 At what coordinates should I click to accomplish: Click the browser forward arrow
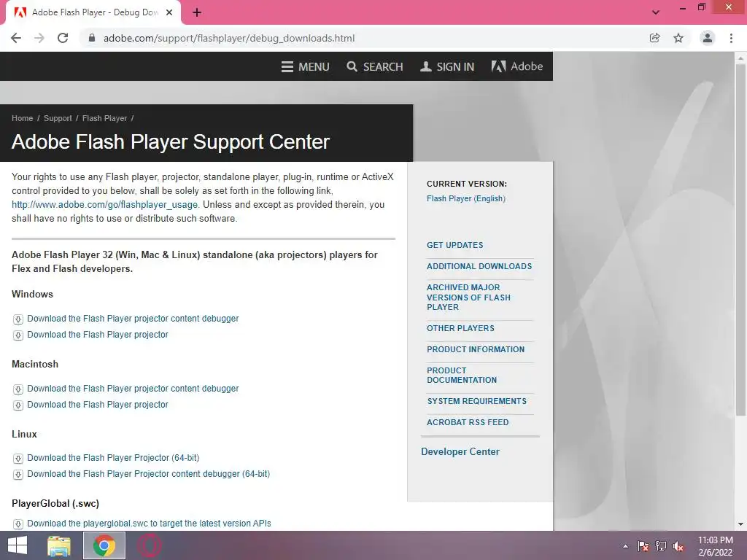(x=39, y=38)
